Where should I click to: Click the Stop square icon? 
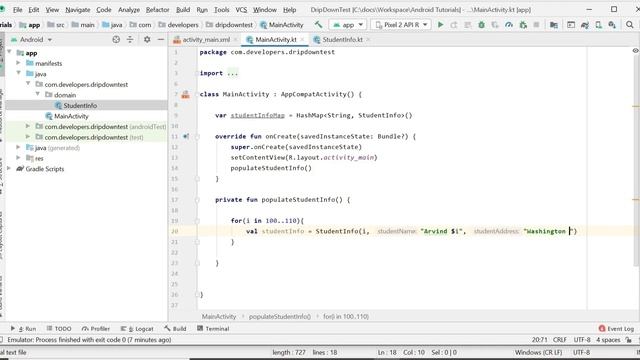click(536, 24)
